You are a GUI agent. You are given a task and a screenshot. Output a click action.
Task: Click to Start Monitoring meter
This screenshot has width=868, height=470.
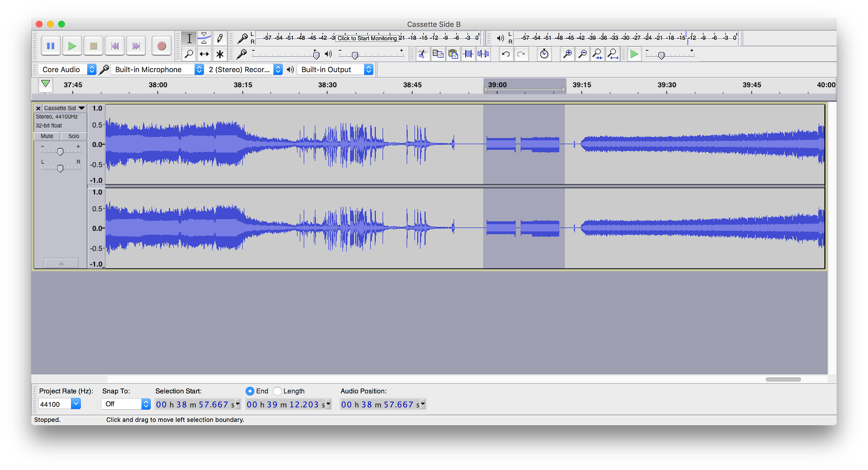click(x=367, y=38)
